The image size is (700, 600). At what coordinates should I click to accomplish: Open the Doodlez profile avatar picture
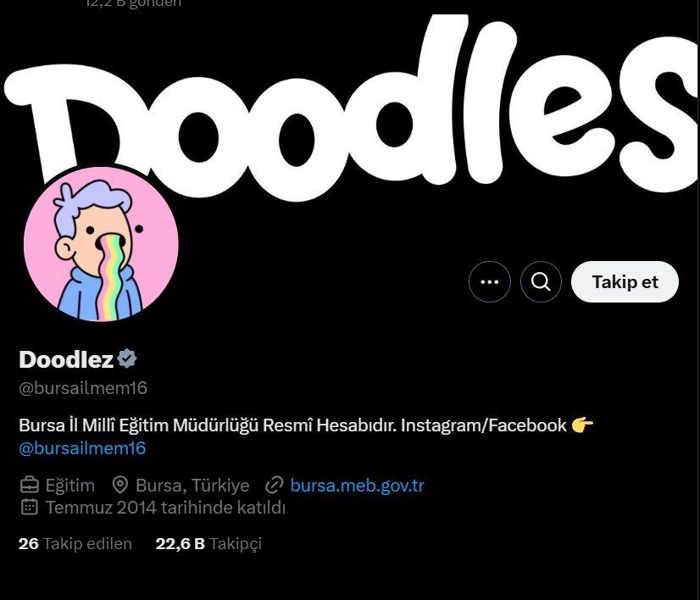(102, 244)
